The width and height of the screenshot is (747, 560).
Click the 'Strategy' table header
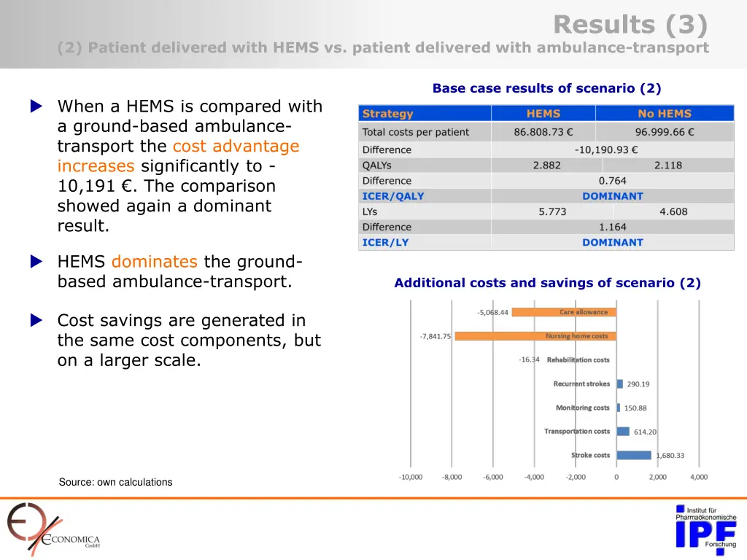(387, 114)
